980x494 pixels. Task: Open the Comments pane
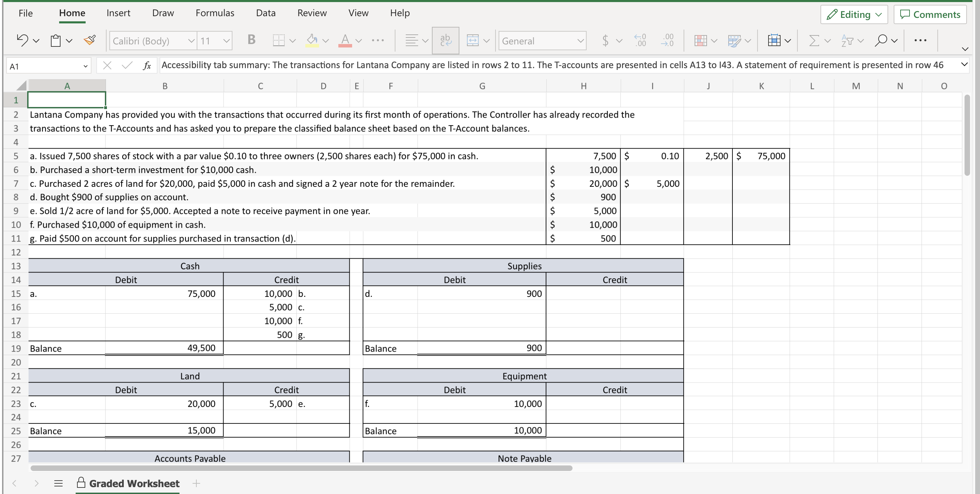click(930, 14)
